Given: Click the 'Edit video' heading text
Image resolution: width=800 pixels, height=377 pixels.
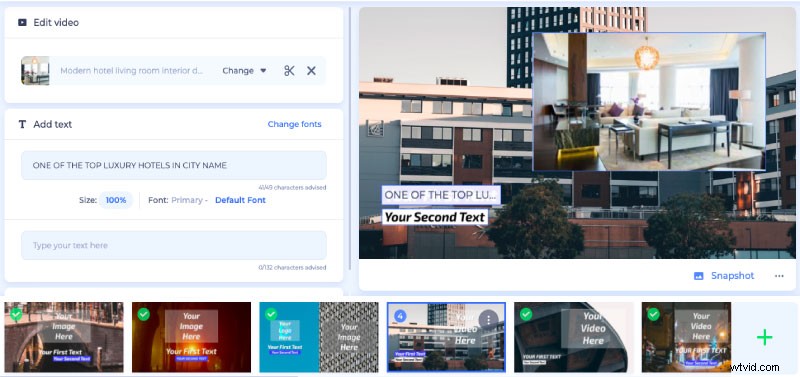Looking at the screenshot, I should (56, 22).
